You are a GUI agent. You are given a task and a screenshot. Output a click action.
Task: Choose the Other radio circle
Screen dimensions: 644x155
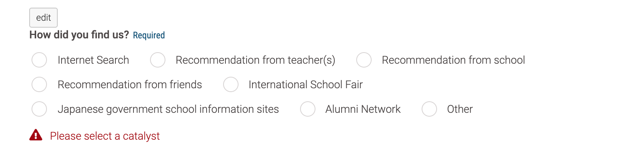click(x=429, y=109)
